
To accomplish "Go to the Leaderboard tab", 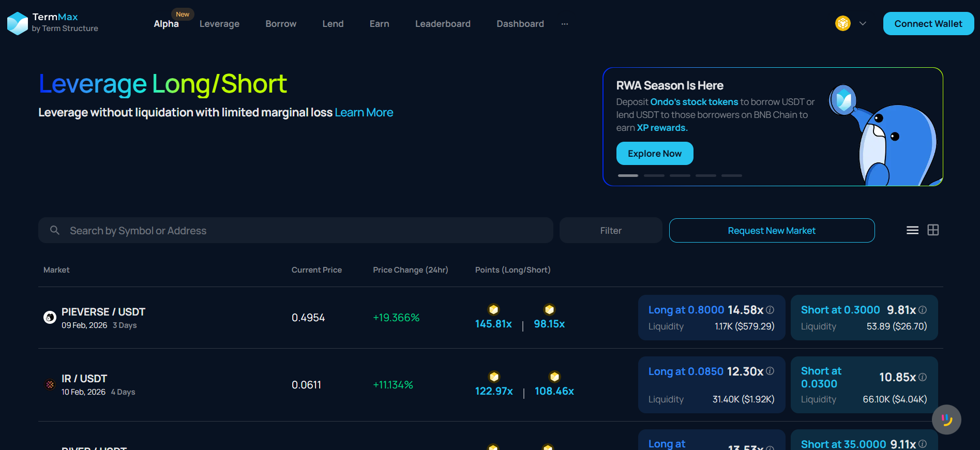I will coord(443,24).
